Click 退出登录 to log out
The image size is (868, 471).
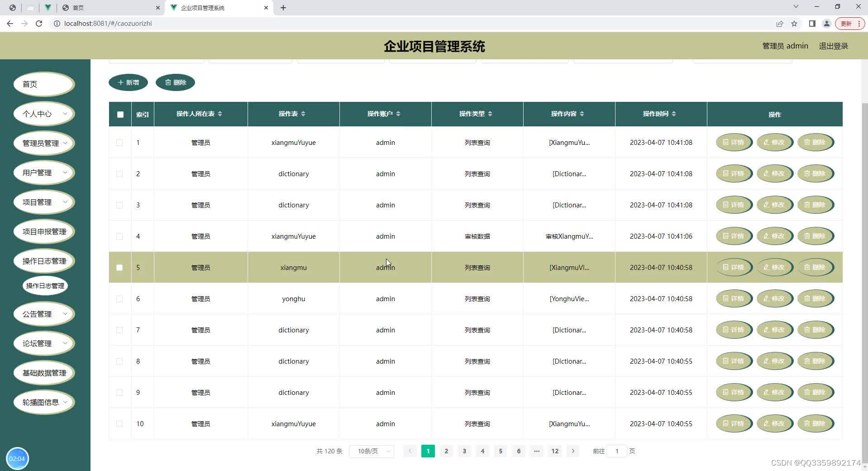833,46
